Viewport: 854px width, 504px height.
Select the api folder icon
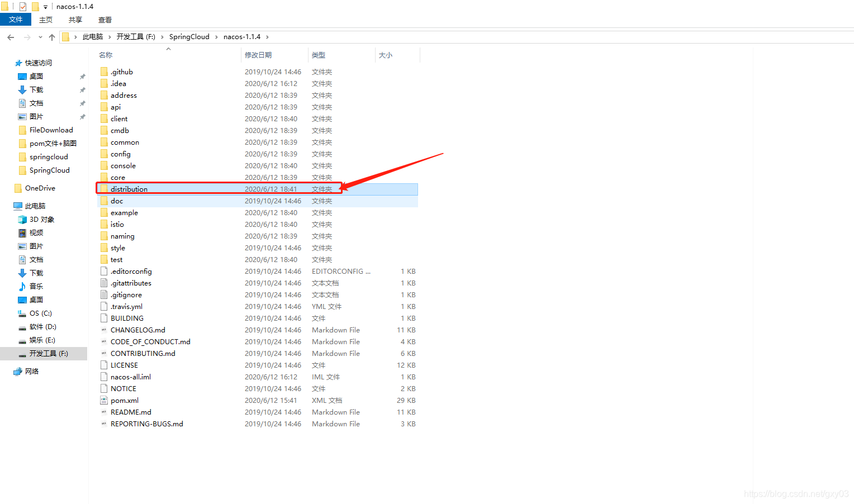[x=104, y=107]
